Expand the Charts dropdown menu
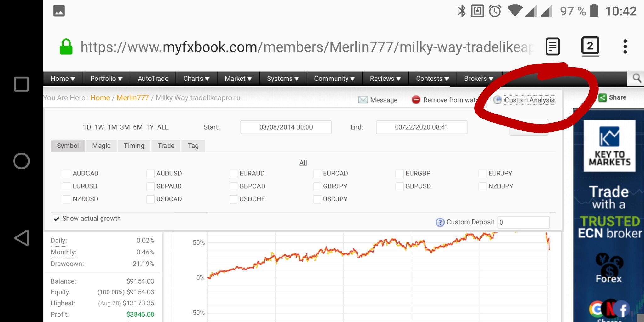 196,79
